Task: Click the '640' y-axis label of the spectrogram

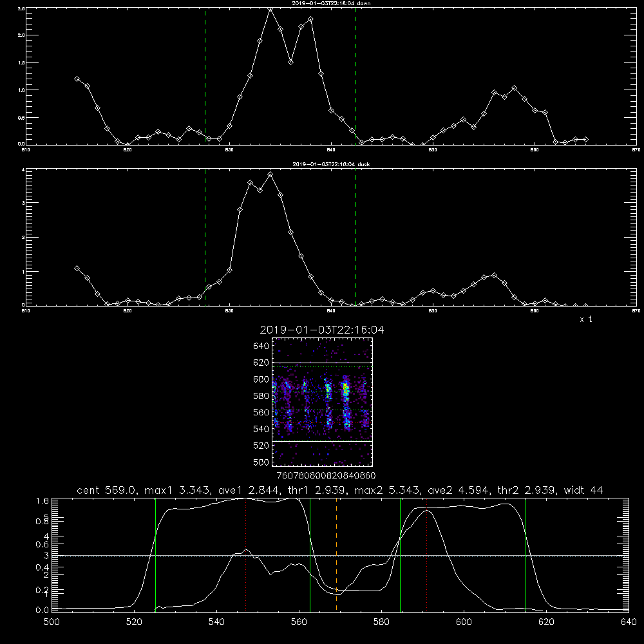Action: click(261, 346)
